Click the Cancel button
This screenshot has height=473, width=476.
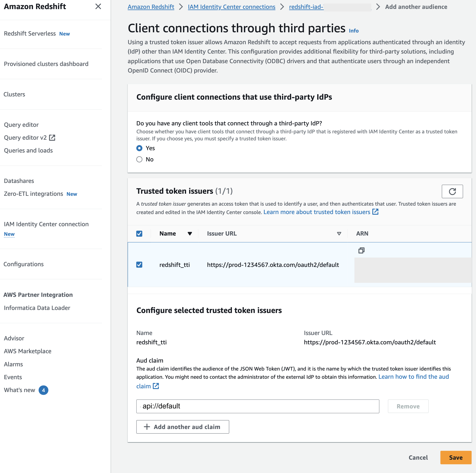coord(418,458)
